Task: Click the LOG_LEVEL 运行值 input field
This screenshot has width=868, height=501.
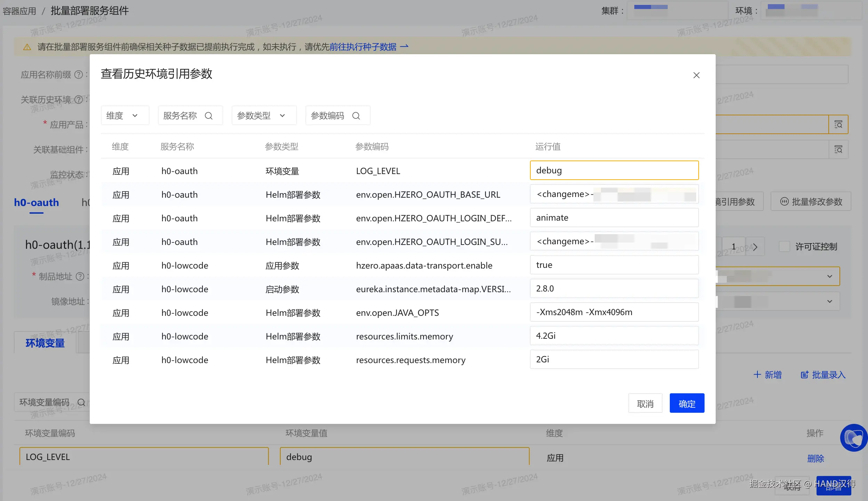Action: click(x=614, y=171)
